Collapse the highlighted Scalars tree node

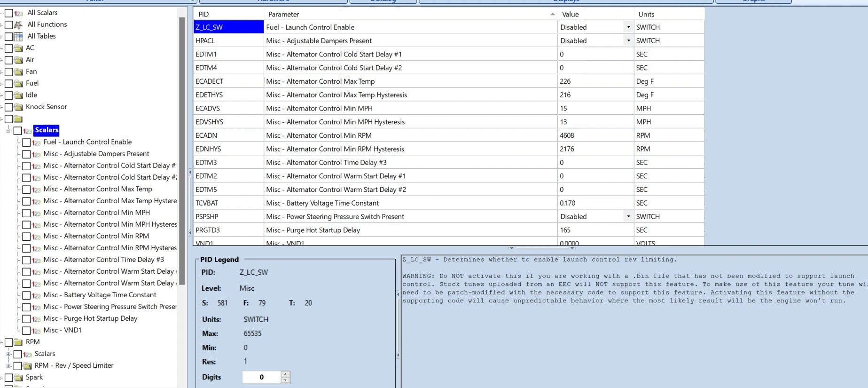coord(8,130)
